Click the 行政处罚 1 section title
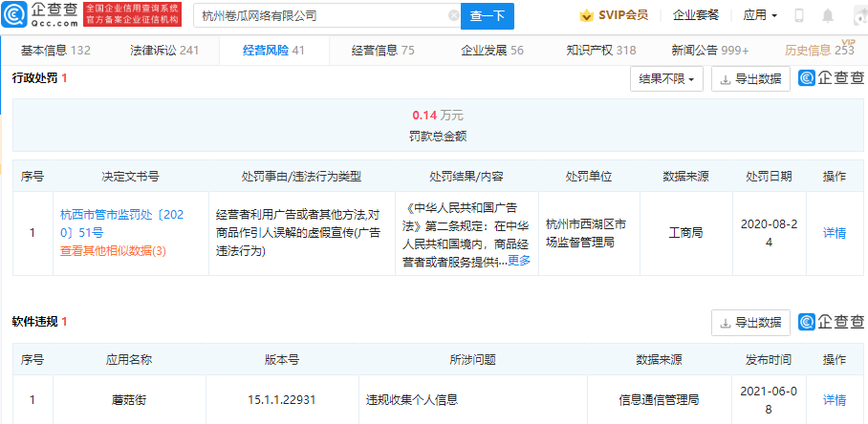 [x=40, y=78]
